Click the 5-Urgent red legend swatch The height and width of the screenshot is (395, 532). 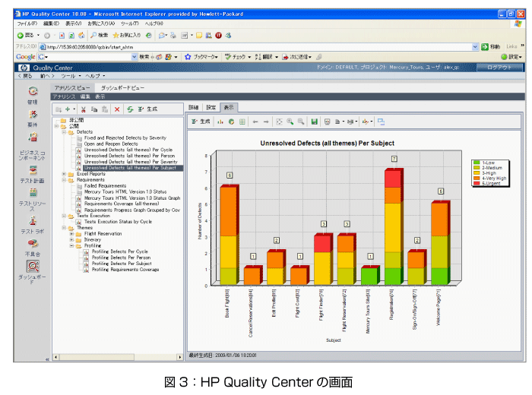tap(475, 183)
